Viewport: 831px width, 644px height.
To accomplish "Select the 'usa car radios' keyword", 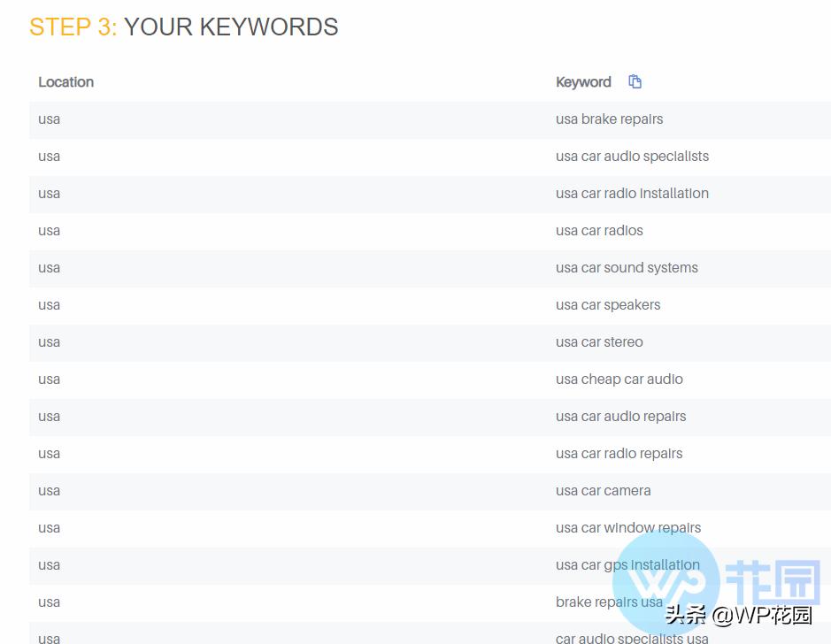I will pos(599,230).
